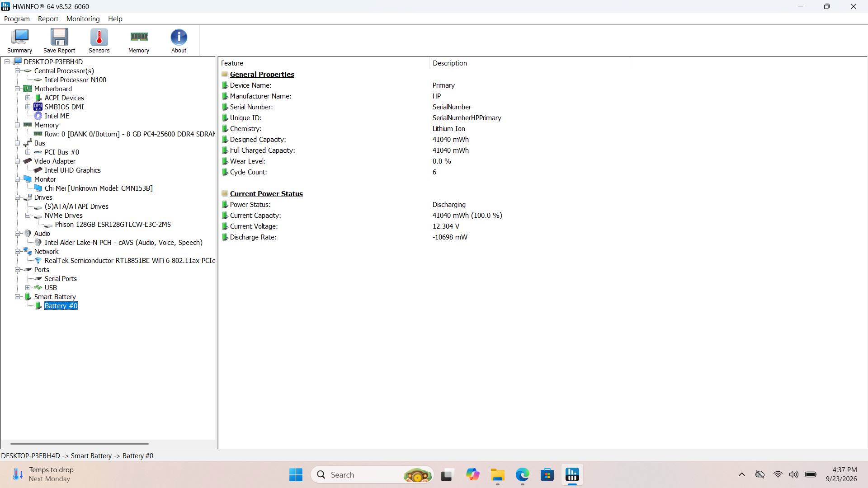Click the About info icon
Viewport: 868px width, 488px height.
[x=179, y=41]
